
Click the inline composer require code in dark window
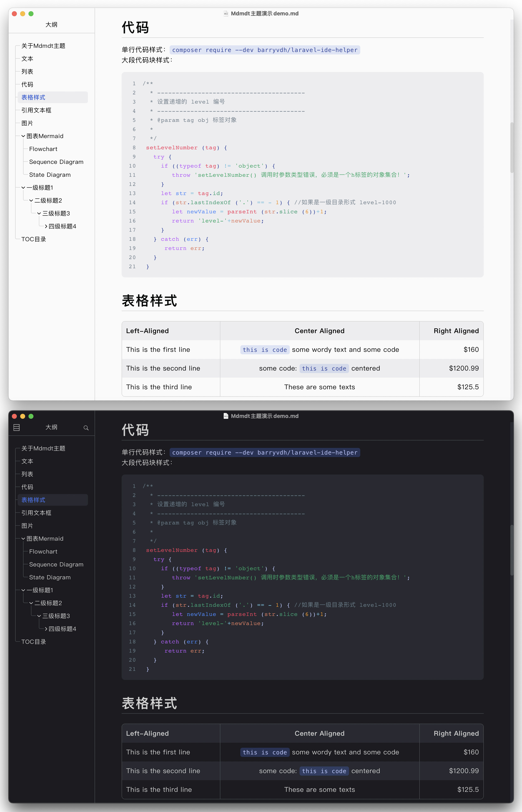pos(265,453)
